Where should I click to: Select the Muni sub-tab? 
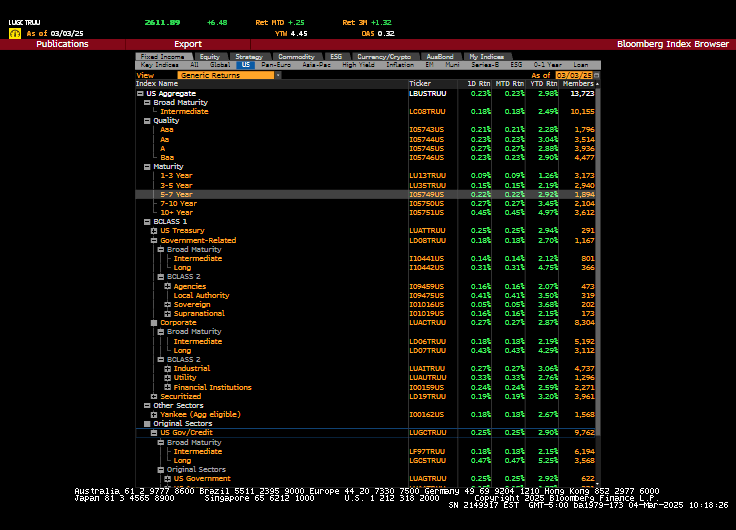click(452, 65)
